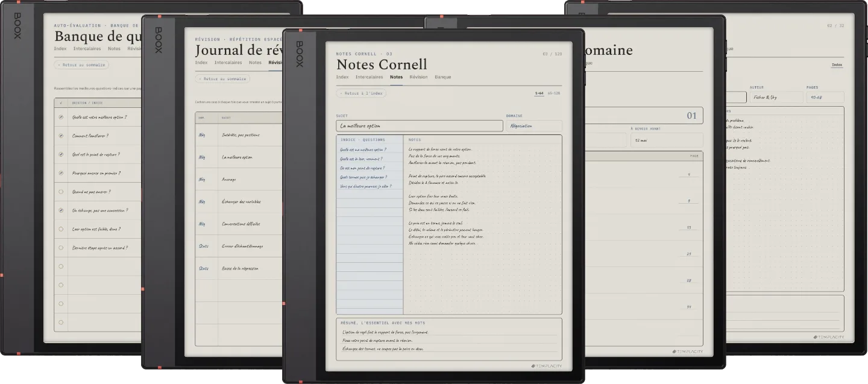
Task: Mark the 'Dernière étape après un accord ?' checkbox
Action: [61, 248]
